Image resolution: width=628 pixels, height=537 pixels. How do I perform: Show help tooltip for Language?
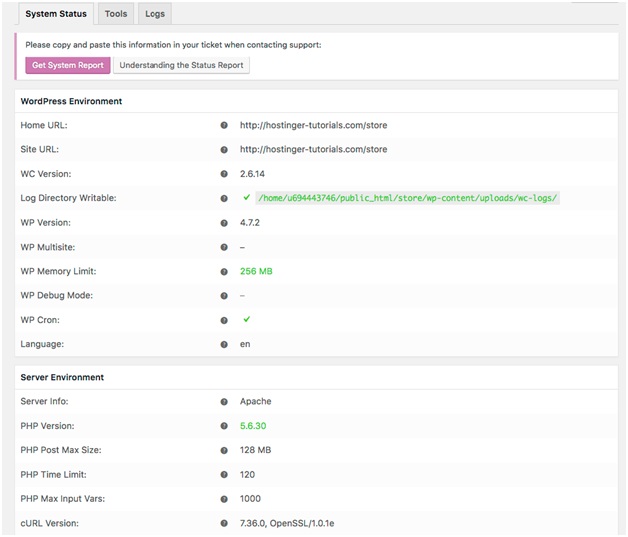coord(224,344)
